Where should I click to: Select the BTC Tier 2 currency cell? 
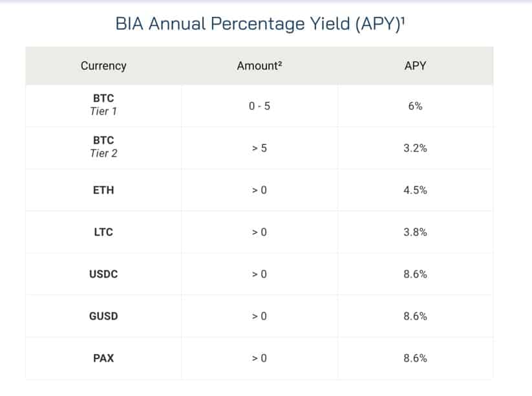point(103,148)
